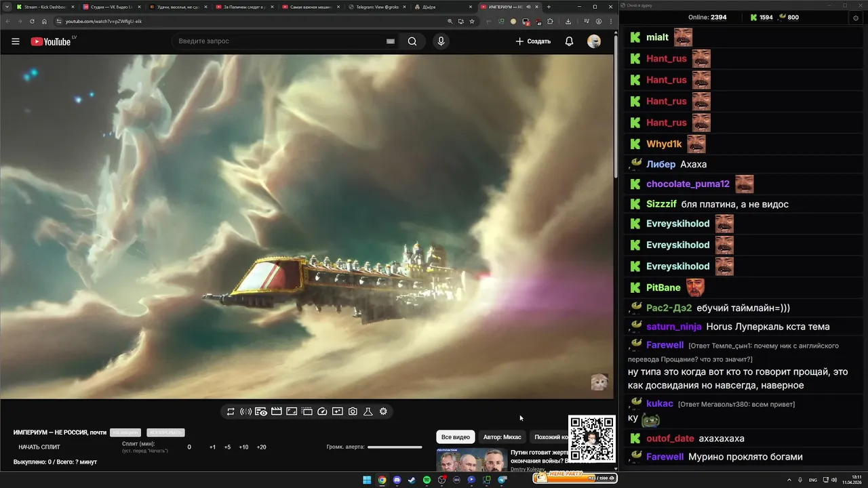Open Путин готовит жертв video thumbnail
Viewport: 868px width, 488px height.
(x=471, y=460)
